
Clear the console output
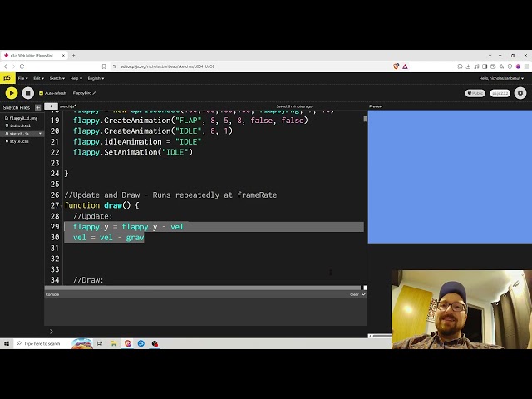pyautogui.click(x=354, y=294)
